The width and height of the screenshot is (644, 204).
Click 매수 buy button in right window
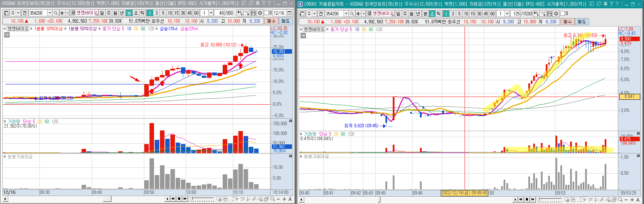(568, 21)
